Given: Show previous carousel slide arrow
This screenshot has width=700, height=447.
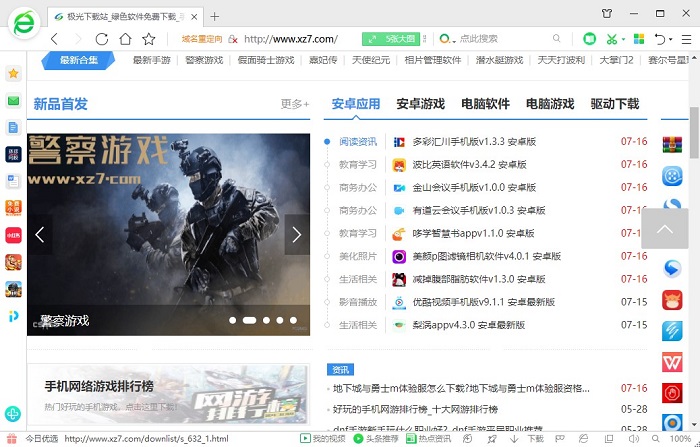Looking at the screenshot, I should [x=40, y=234].
